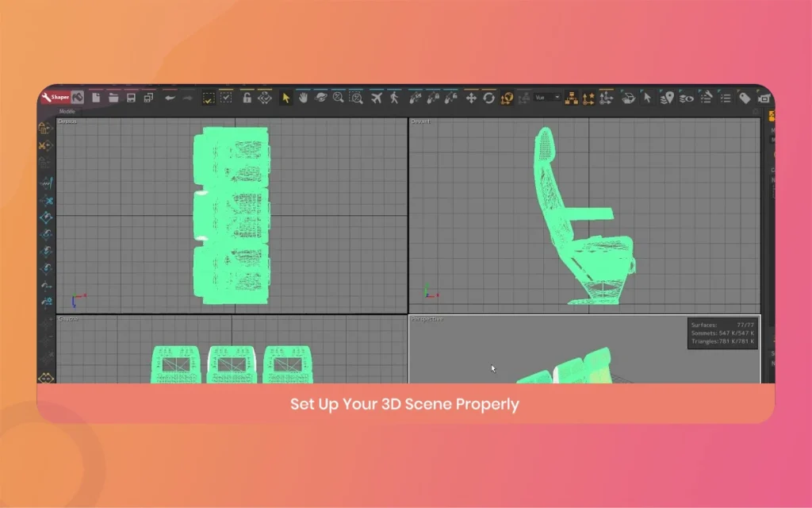
Task: Click the orange scissors icon in left sidebar
Action: point(45,146)
